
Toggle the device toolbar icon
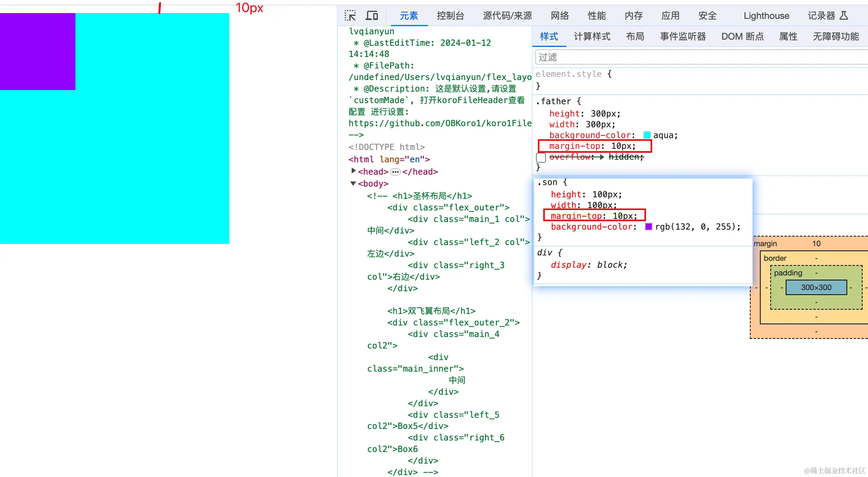[372, 16]
